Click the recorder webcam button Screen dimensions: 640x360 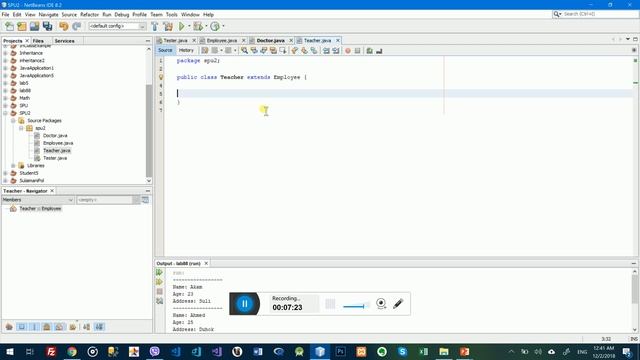coord(381,303)
